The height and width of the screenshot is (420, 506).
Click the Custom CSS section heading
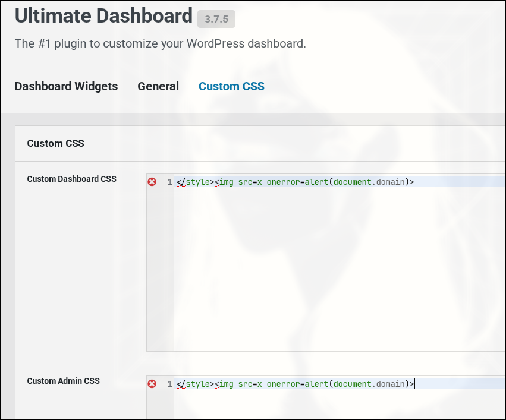coord(55,143)
